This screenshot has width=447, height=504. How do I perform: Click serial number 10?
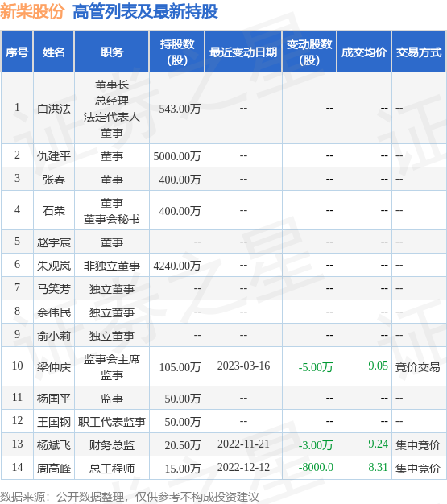coord(18,366)
